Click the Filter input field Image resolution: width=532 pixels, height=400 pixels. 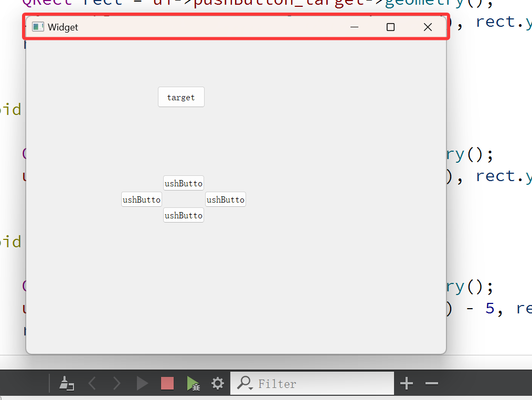pyautogui.click(x=312, y=383)
